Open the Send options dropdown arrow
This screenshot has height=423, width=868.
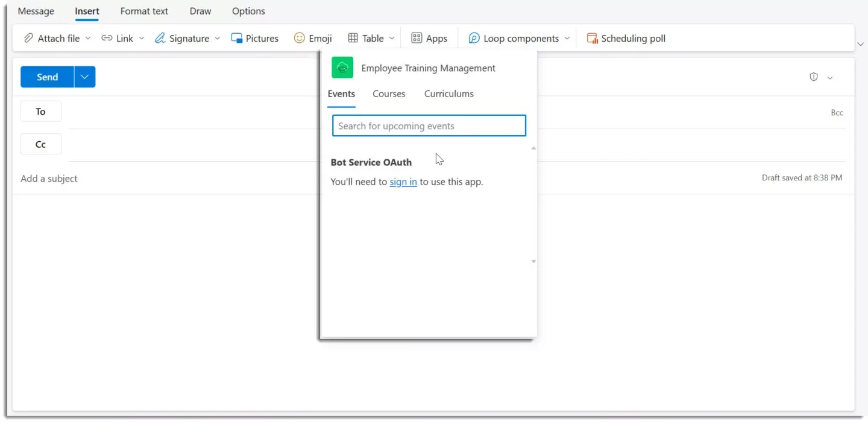pos(85,77)
